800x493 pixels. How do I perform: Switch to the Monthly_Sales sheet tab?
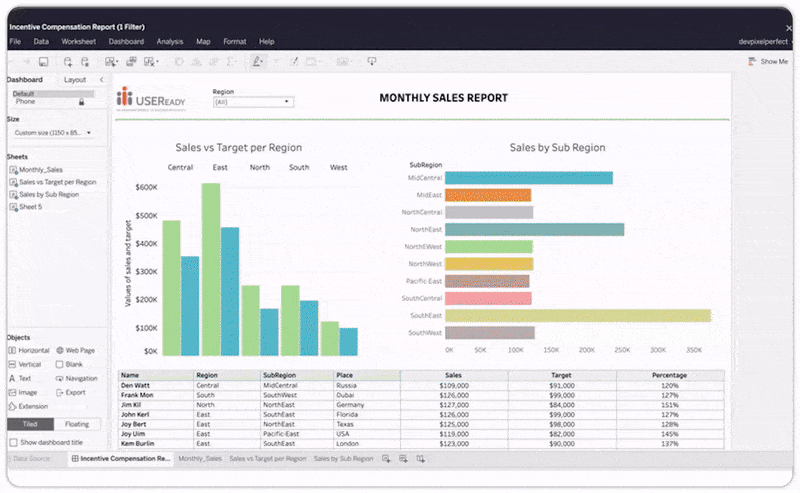coord(200,458)
